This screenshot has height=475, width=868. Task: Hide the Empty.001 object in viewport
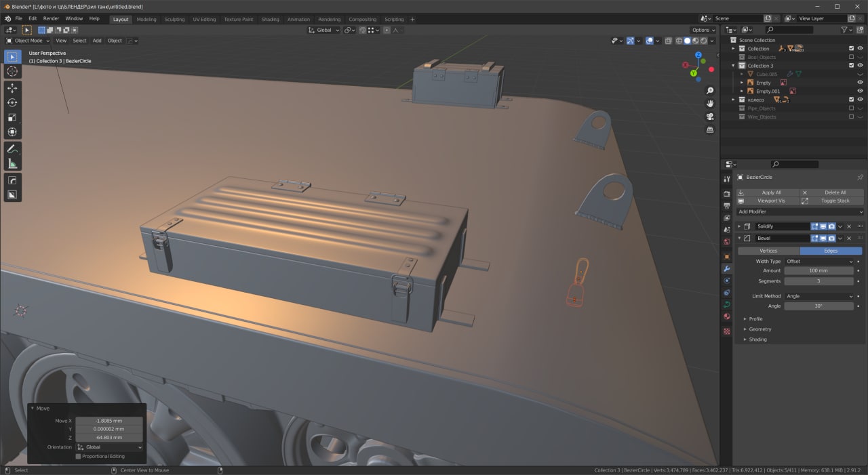861,91
